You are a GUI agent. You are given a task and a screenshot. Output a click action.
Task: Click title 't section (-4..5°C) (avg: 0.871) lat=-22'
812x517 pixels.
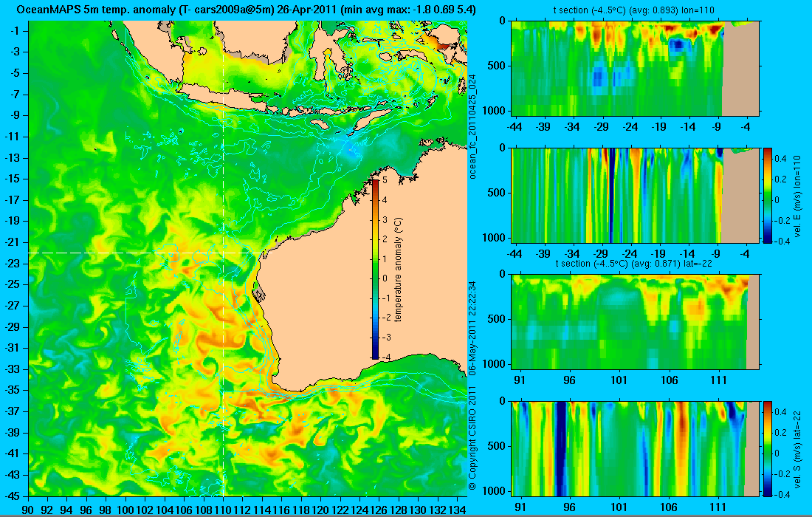point(635,264)
